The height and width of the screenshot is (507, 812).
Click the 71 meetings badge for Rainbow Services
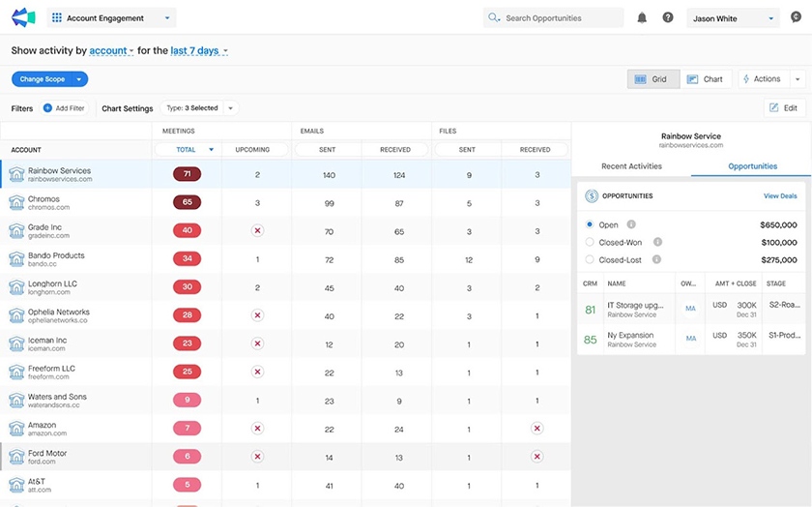187,174
